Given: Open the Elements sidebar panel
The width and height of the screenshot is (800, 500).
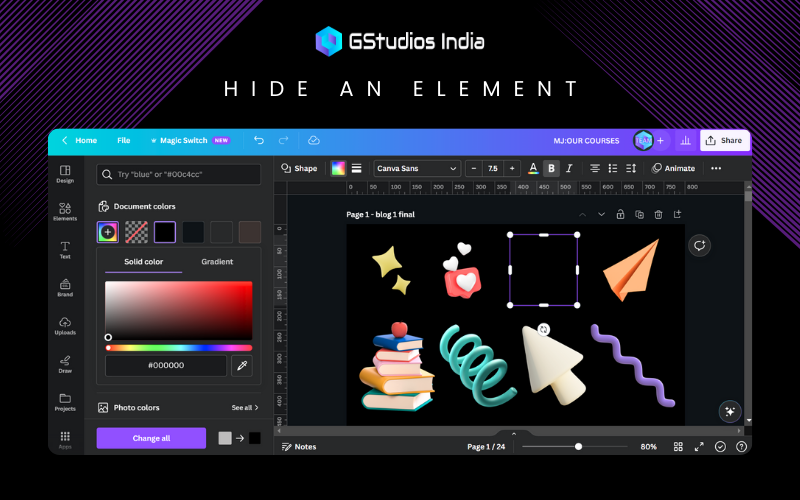Looking at the screenshot, I should click(65, 212).
